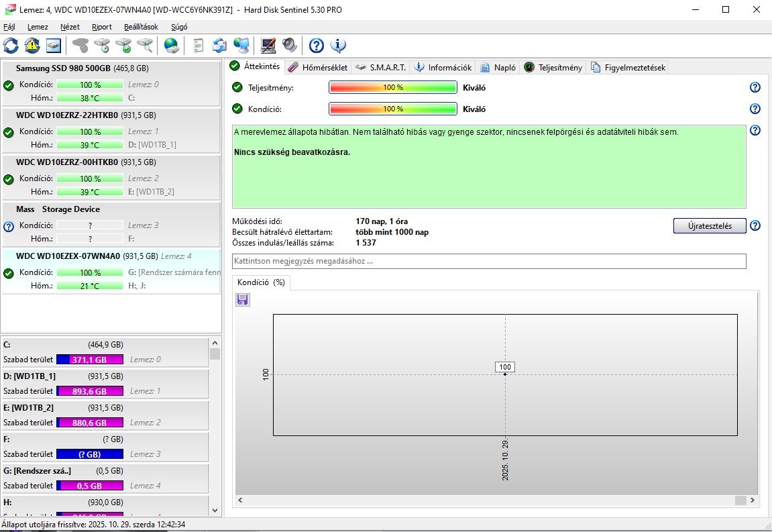Viewport: 772px width, 532px height.
Task: Open the disk with magnifying glass surface test
Action: pos(145,46)
